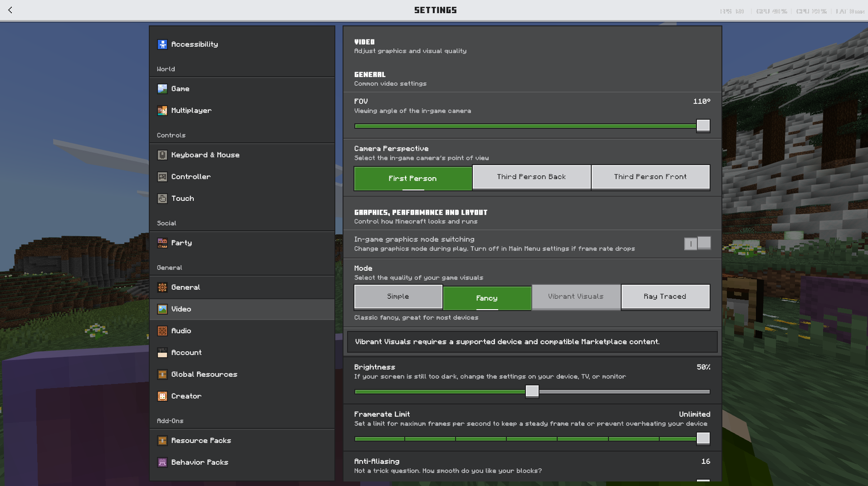Click the Vibrant Visuals requirement notice
868x486 pixels.
(x=532, y=342)
